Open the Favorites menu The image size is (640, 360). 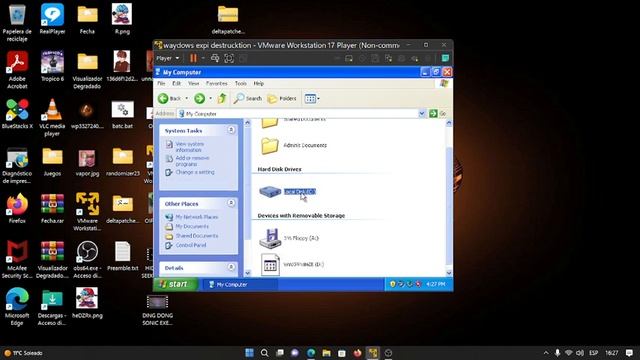click(217, 83)
